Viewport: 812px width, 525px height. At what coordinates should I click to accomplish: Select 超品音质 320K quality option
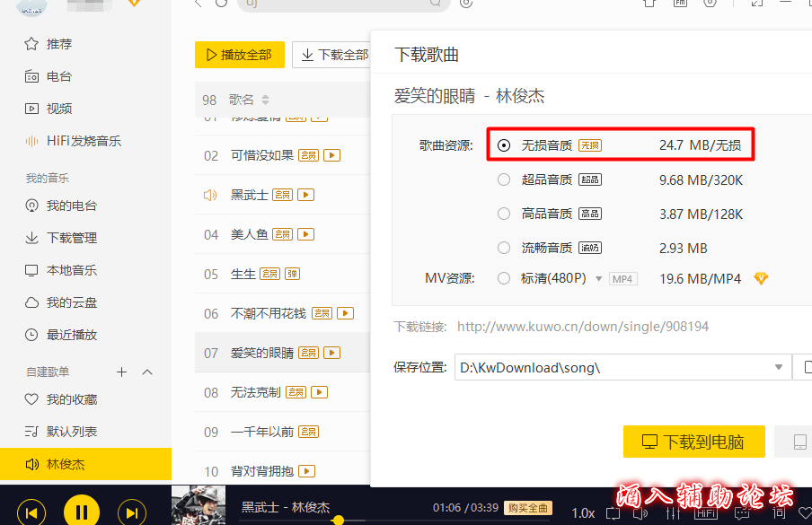pos(504,179)
